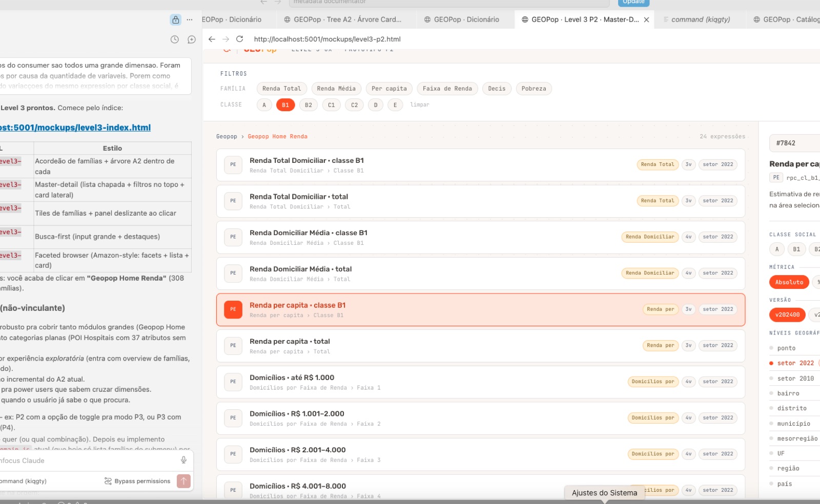820x504 pixels.
Task: Select class C1 filter chip
Action: [x=332, y=105]
